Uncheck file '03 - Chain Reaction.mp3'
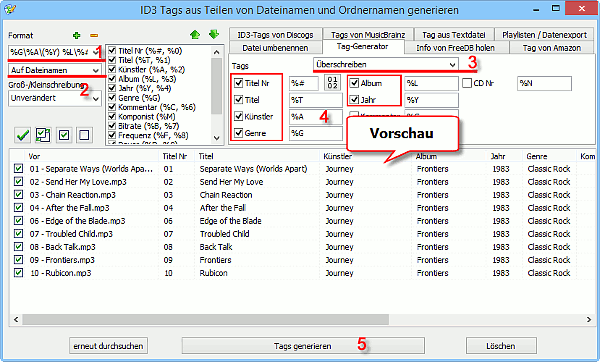 pyautogui.click(x=18, y=194)
